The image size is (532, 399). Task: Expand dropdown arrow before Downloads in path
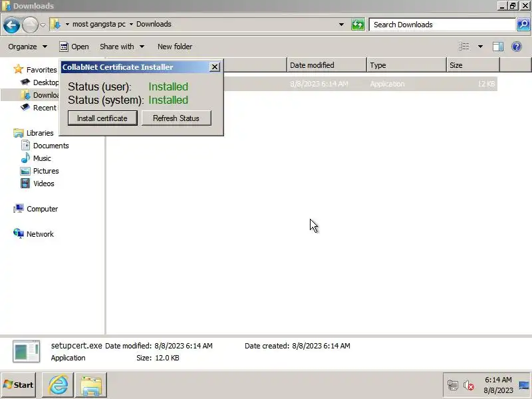(x=131, y=24)
